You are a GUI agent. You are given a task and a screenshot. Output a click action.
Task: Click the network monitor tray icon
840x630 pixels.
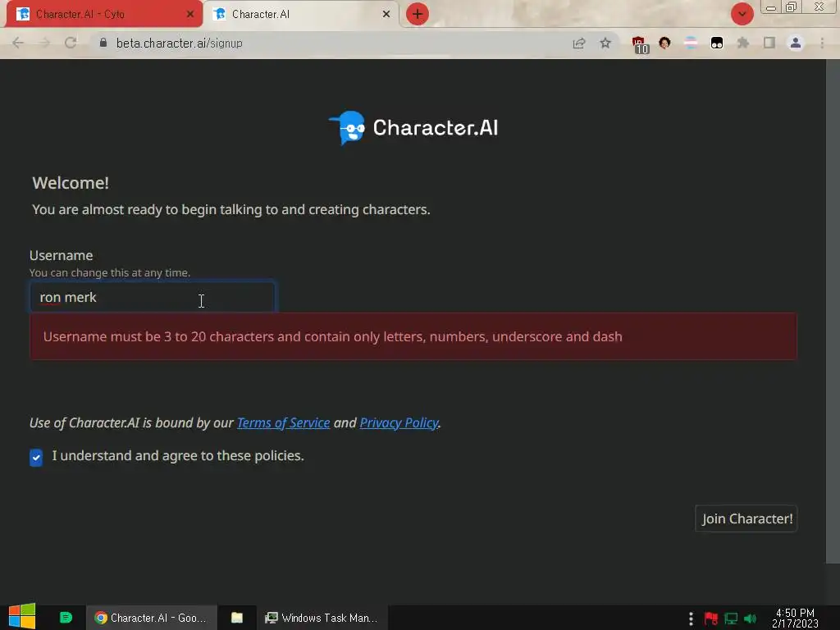tap(731, 619)
